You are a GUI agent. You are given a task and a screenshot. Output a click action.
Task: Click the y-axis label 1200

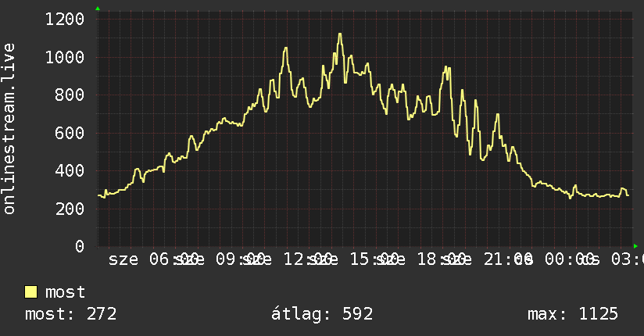pos(65,19)
